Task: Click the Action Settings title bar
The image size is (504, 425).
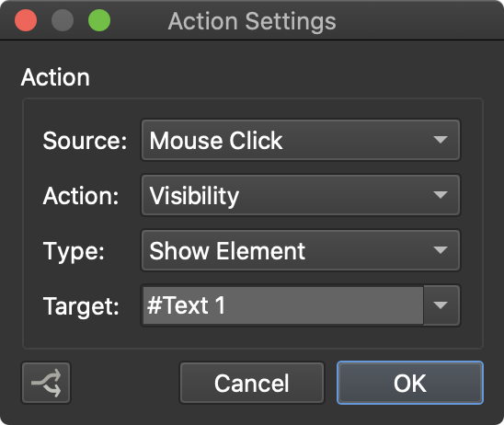Action: point(252,20)
